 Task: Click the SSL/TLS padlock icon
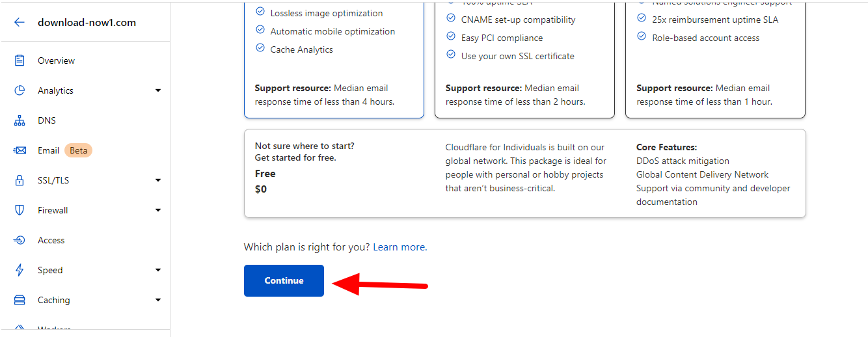pyautogui.click(x=20, y=180)
